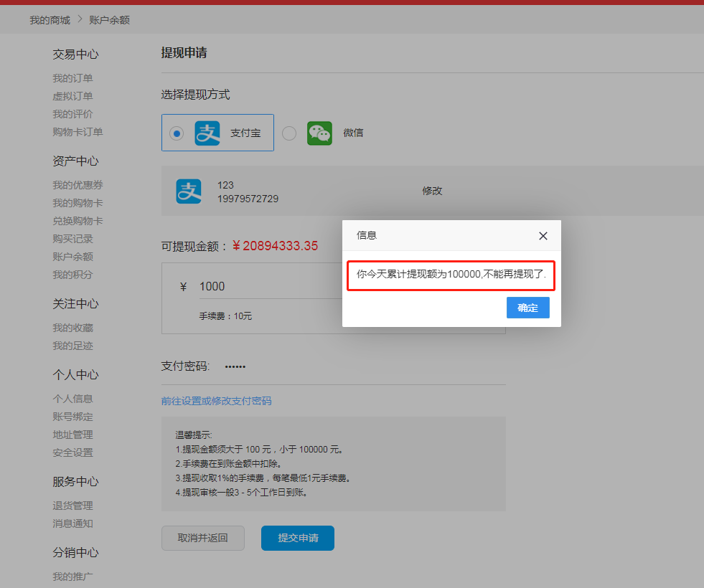Open 地址管理 under 个人中心
The width and height of the screenshot is (704, 588).
(72, 435)
